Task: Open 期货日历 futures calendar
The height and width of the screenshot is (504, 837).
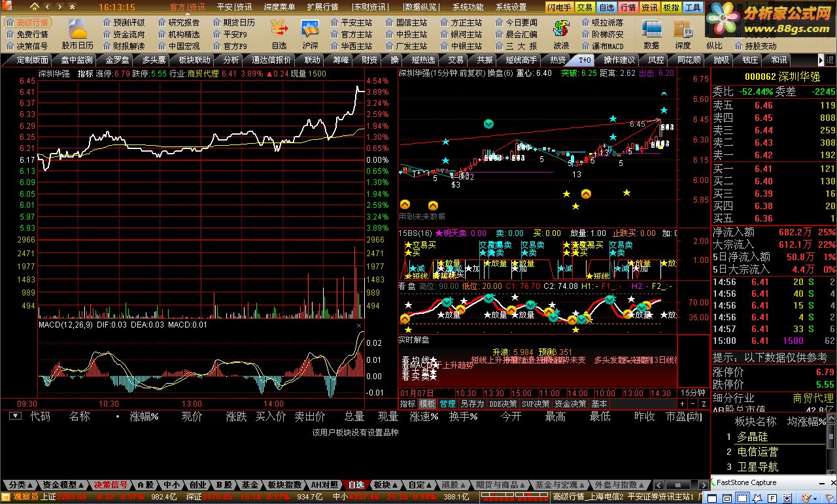Action: point(234,22)
